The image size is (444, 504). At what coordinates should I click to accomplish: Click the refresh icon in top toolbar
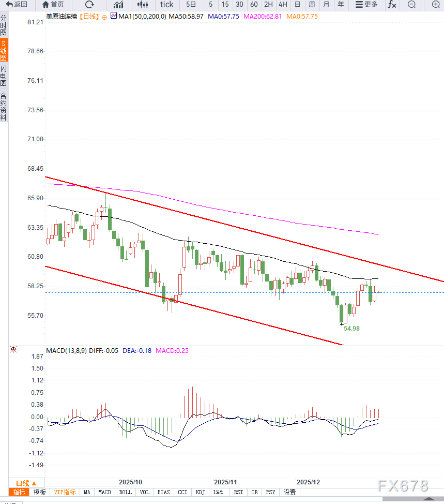pyautogui.click(x=89, y=5)
